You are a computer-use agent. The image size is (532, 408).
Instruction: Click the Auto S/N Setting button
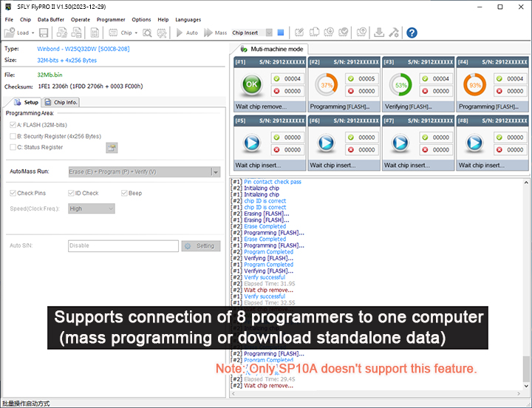point(201,246)
